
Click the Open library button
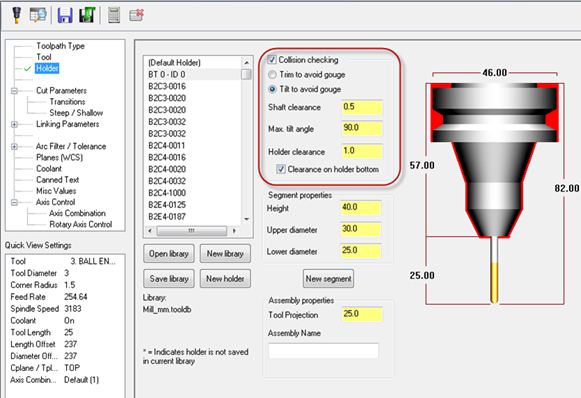169,254
